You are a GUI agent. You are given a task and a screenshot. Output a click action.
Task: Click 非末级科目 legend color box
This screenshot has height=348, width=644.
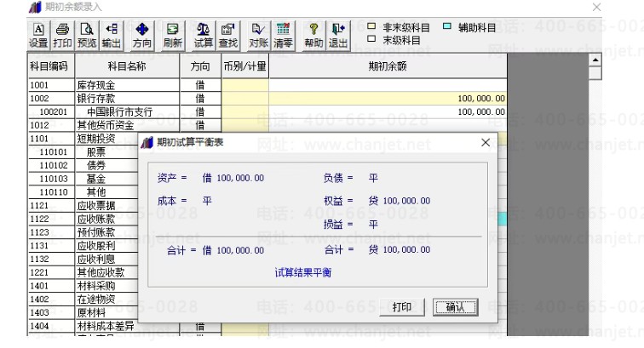pyautogui.click(x=371, y=26)
